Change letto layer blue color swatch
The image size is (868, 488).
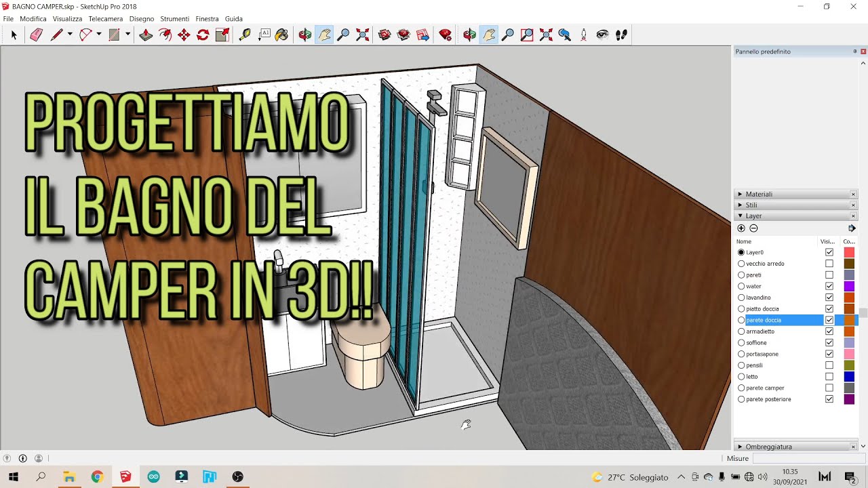849,377
